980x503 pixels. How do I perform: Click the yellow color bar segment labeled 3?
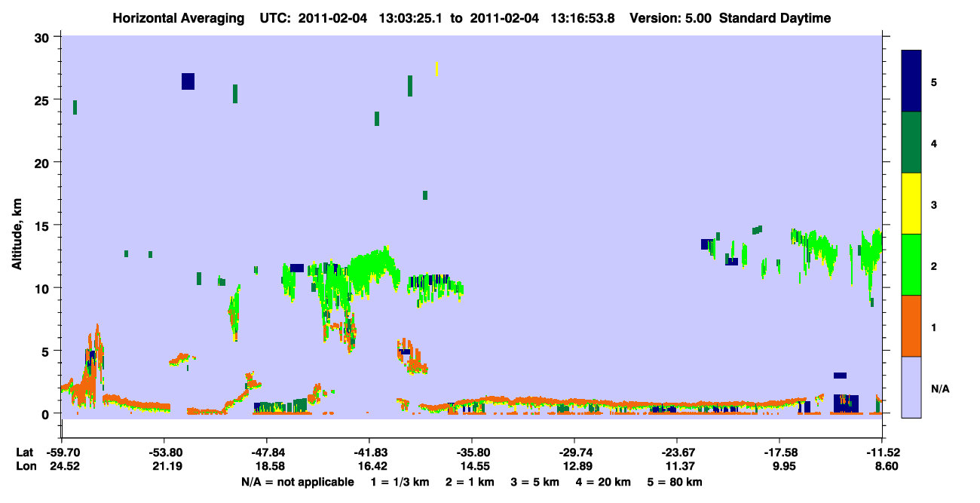(911, 204)
